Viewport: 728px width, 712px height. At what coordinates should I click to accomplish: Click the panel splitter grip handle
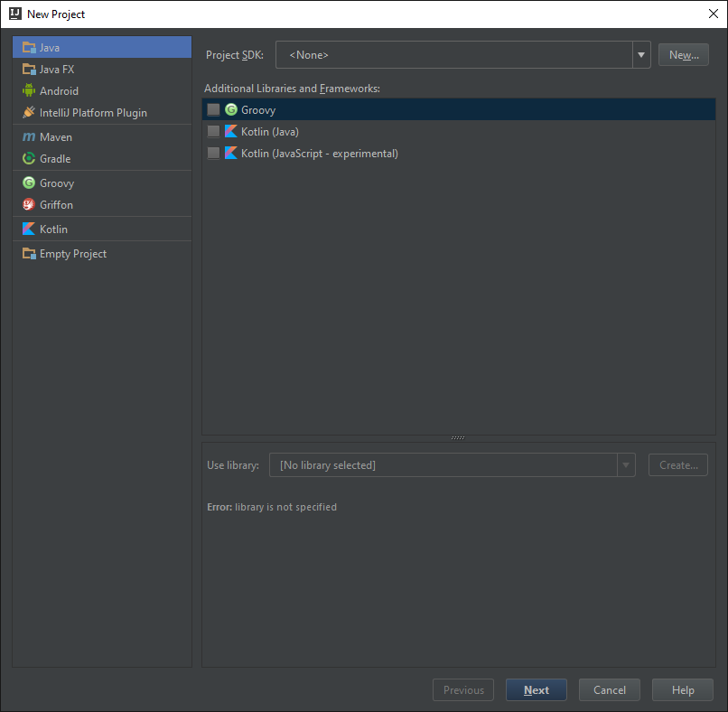click(458, 437)
